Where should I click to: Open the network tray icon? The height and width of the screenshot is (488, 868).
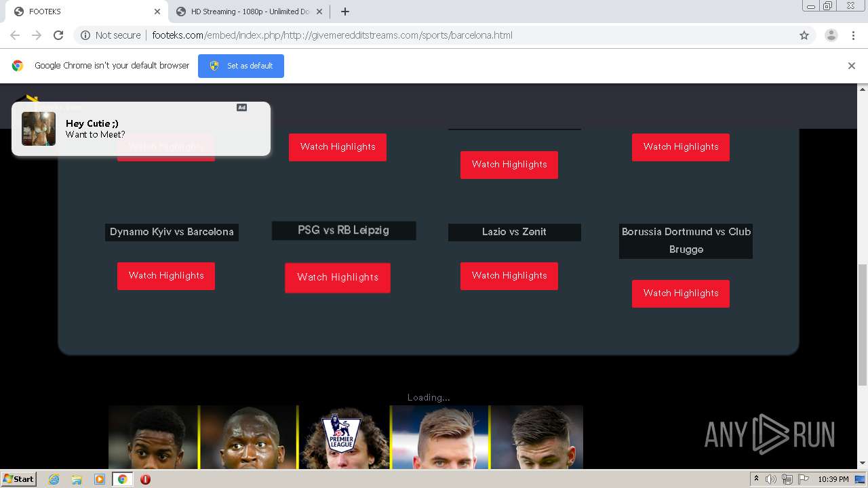click(x=787, y=479)
